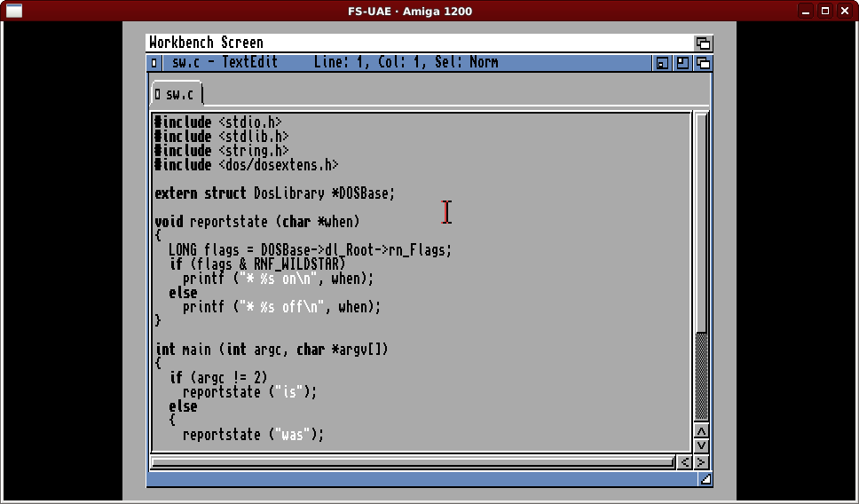Click 'reportstate ("is");' line

point(250,391)
